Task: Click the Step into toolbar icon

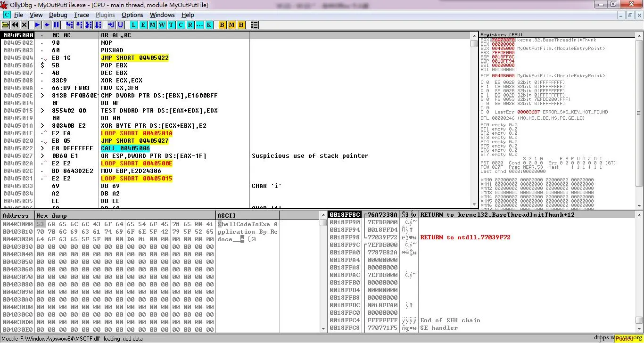Action: click(70, 25)
